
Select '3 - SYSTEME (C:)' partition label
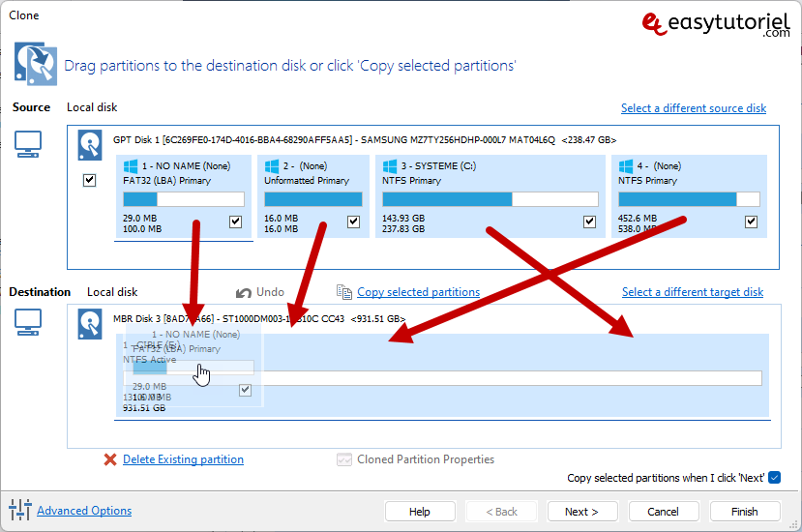[x=438, y=165]
